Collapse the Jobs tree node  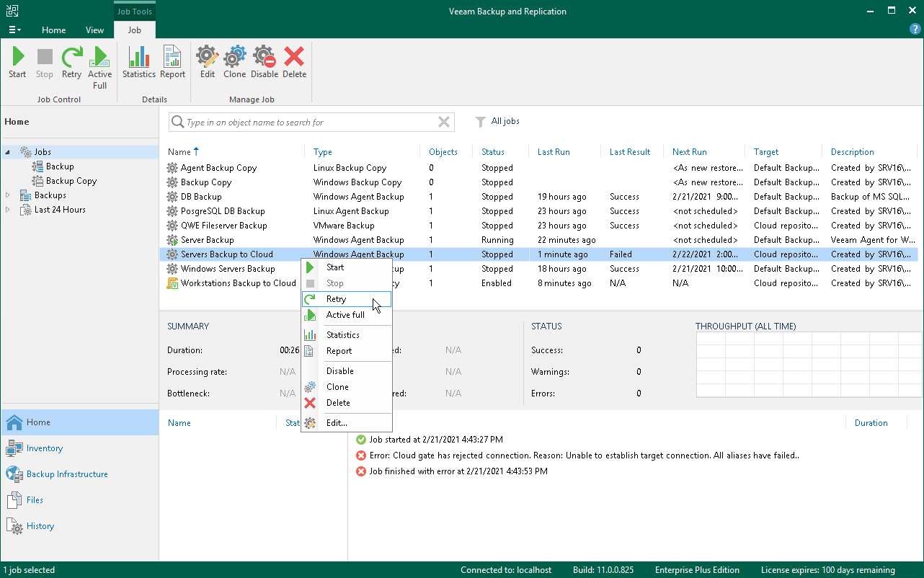click(8, 152)
